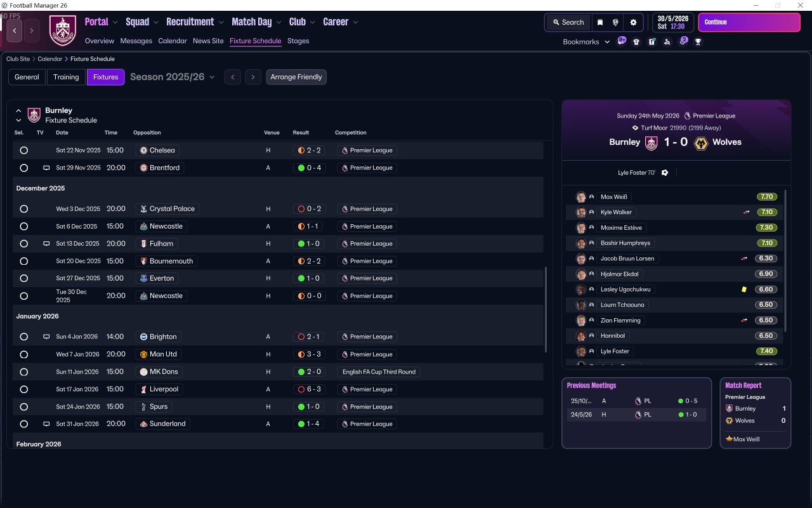This screenshot has width=812, height=508.
Task: Go back using the left arrow navigation button
Action: pyautogui.click(x=15, y=30)
